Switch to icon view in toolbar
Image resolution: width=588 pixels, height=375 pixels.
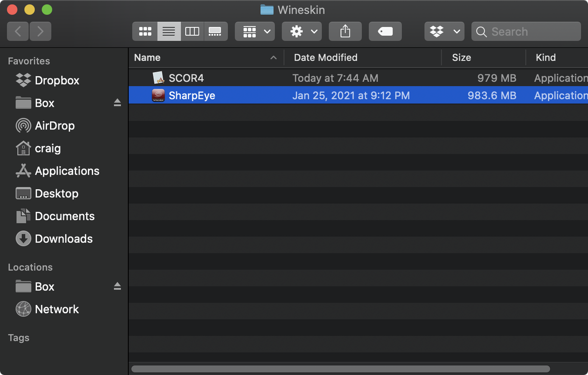[x=145, y=32]
